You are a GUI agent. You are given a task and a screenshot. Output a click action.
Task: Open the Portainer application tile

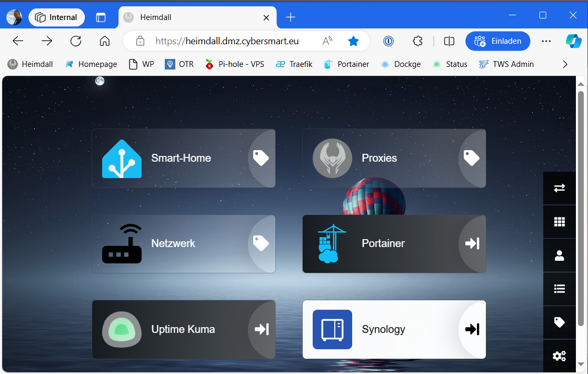click(x=394, y=244)
